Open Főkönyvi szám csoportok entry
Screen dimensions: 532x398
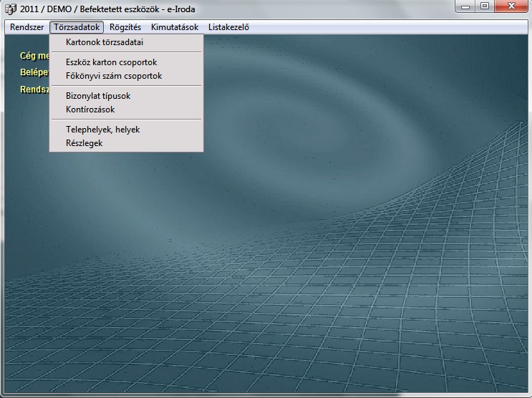tap(114, 76)
